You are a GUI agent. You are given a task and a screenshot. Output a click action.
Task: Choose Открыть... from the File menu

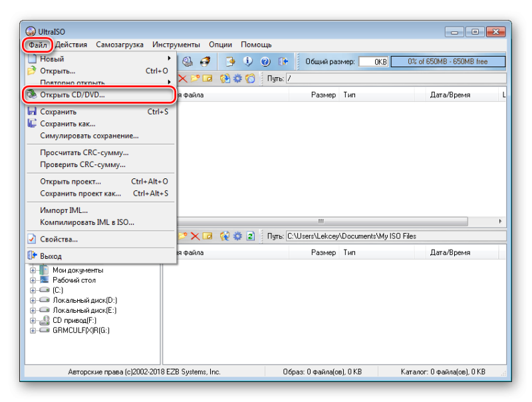[x=100, y=71]
